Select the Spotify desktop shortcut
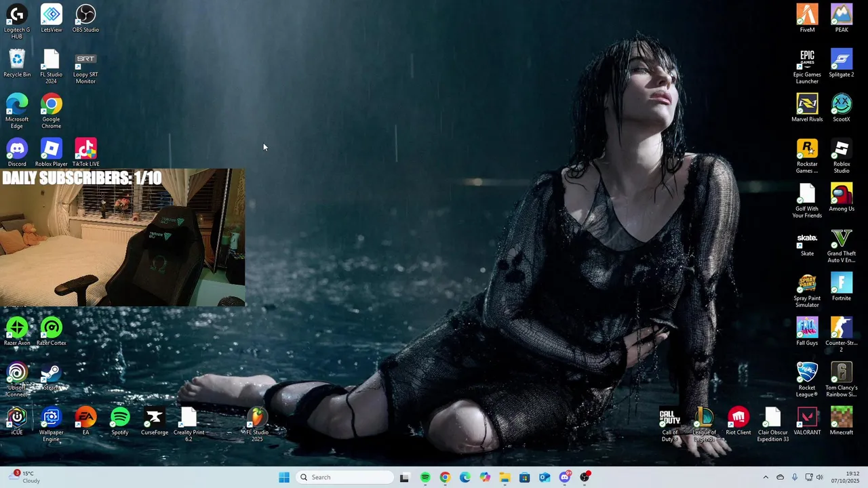This screenshot has height=488, width=868. click(x=120, y=422)
